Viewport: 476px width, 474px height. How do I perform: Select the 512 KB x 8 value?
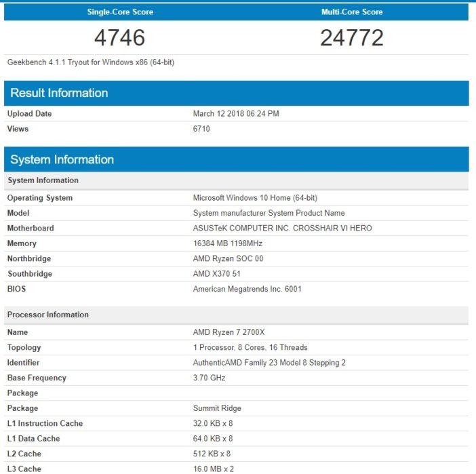point(212,454)
